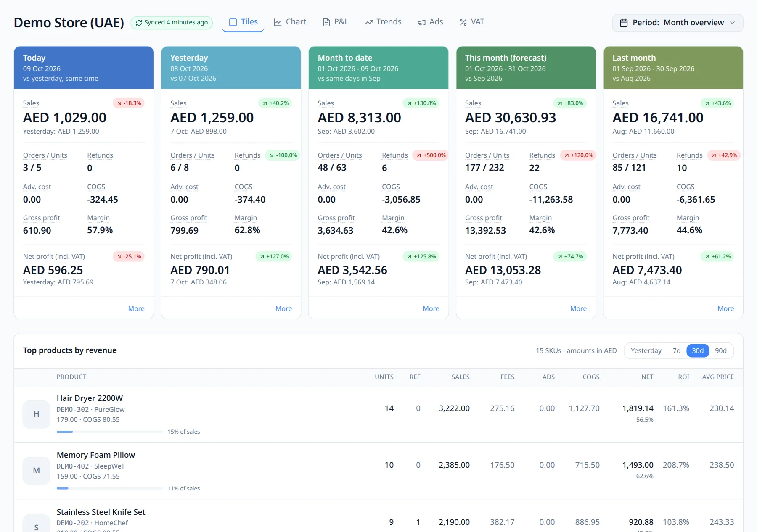Click the Hair Dryer 15% of sales bar

(110, 432)
